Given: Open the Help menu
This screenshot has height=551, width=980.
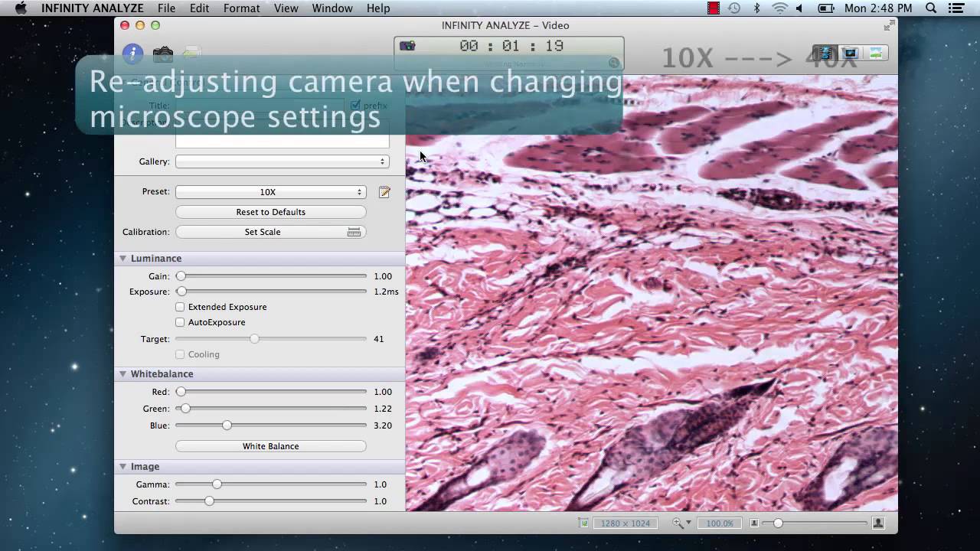Looking at the screenshot, I should (x=378, y=8).
